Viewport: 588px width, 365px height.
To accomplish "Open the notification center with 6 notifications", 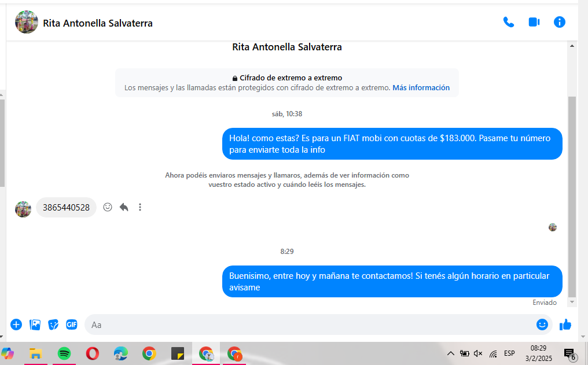I will pos(570,354).
